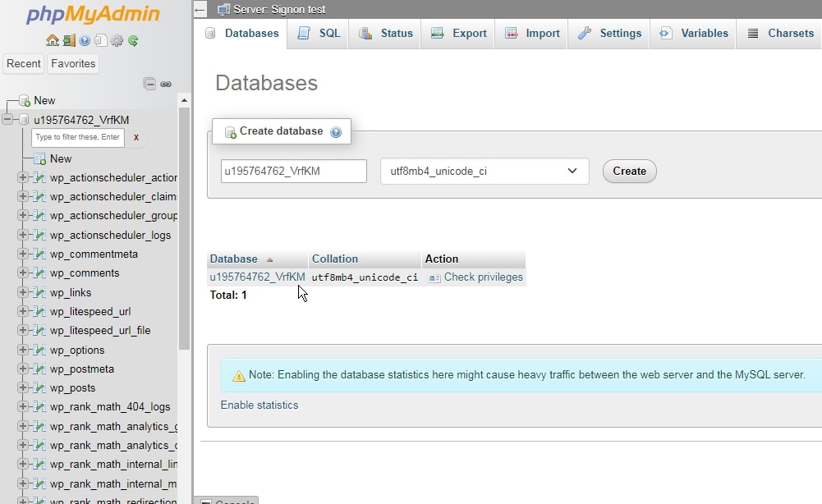Open the Export tab
The image size is (822, 504).
click(x=459, y=34)
